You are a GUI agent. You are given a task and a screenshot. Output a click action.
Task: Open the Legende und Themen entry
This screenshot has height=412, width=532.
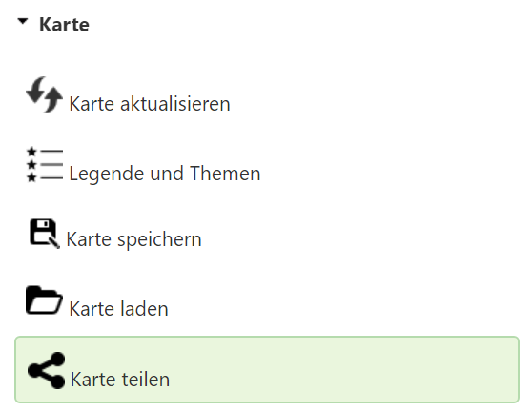click(x=143, y=165)
